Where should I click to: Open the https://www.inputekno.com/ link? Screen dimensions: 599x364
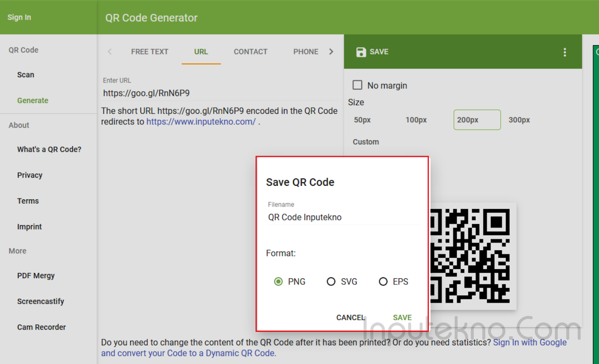pyautogui.click(x=201, y=121)
